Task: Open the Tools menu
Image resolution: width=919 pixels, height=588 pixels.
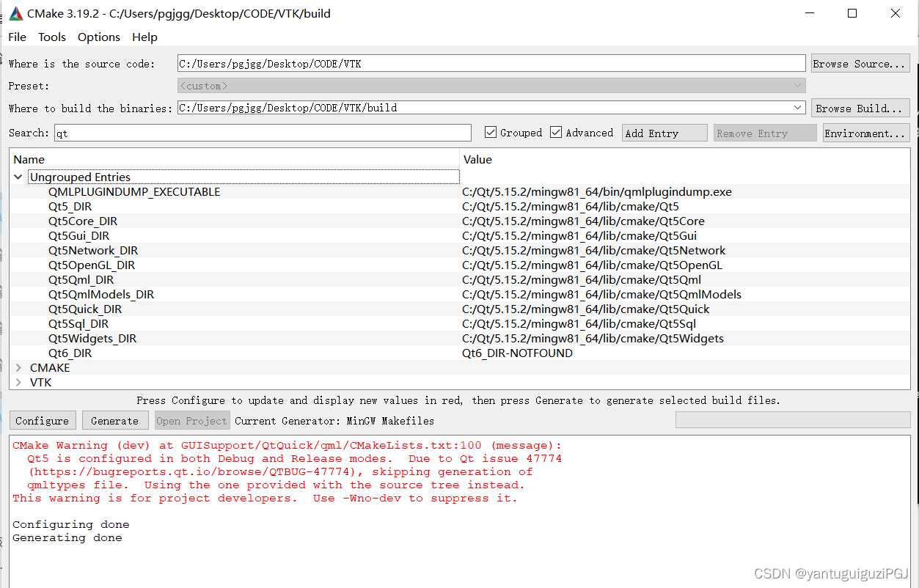Action: click(x=51, y=37)
